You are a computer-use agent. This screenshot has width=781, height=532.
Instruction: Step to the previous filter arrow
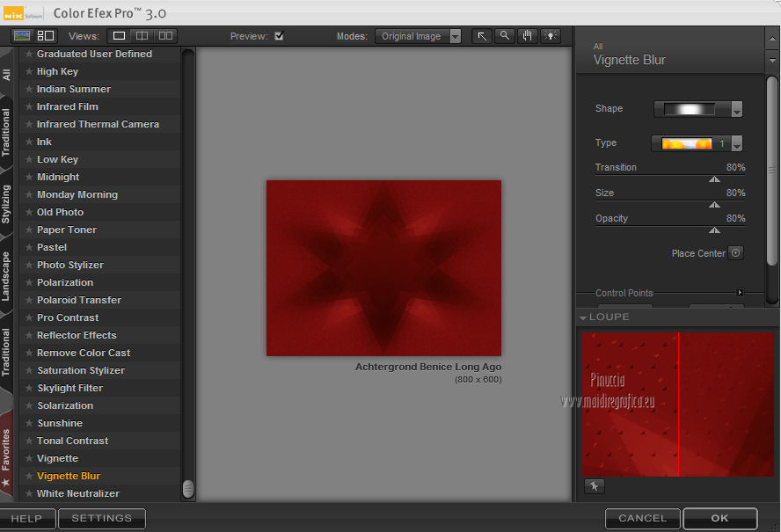[x=772, y=39]
